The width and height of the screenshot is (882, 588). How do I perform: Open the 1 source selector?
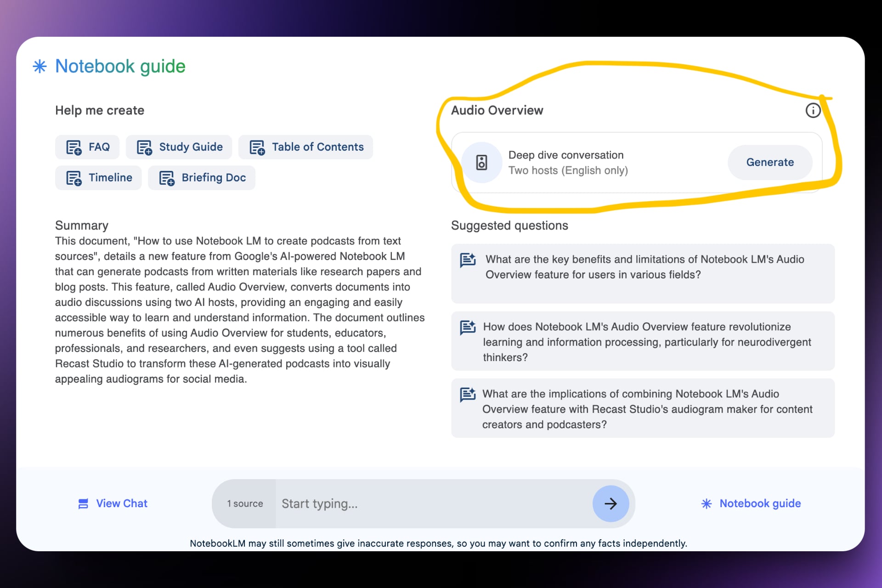[244, 503]
